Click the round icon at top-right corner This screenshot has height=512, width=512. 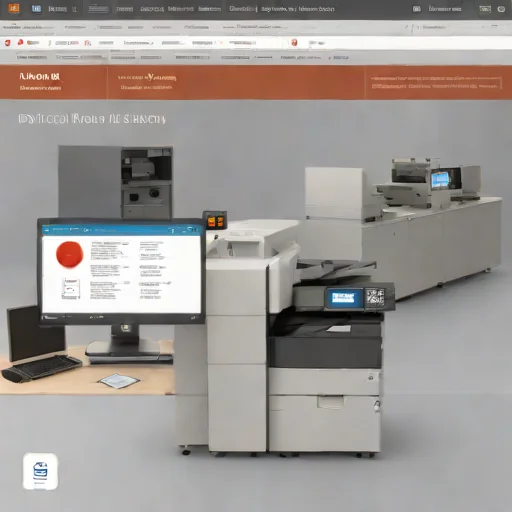click(x=501, y=9)
